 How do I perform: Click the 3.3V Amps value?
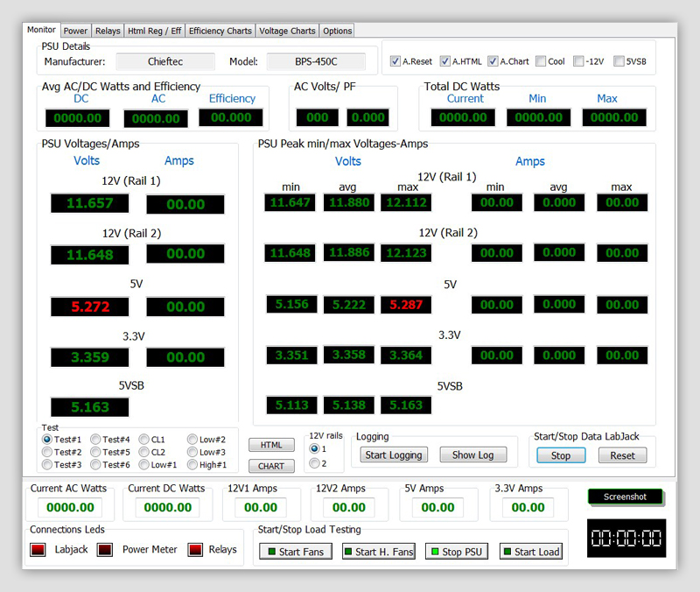(x=528, y=508)
